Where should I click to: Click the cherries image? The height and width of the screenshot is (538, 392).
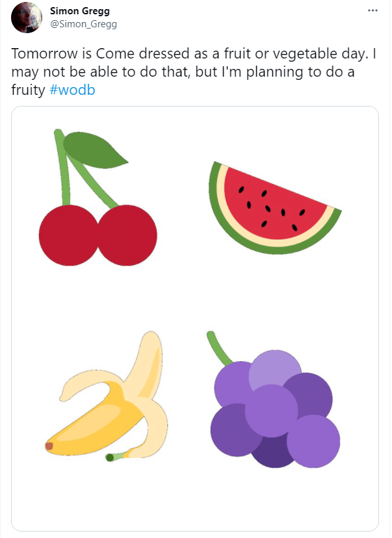pos(98,198)
